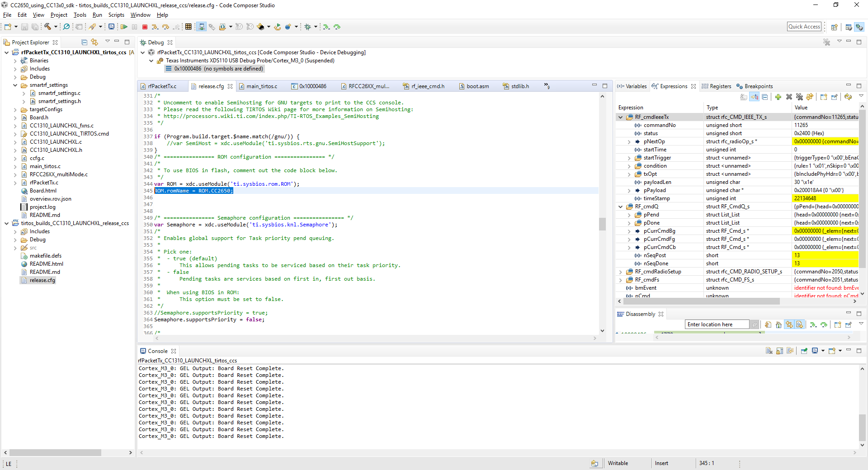Open the Build dropdown arrow

pyautogui.click(x=56, y=27)
